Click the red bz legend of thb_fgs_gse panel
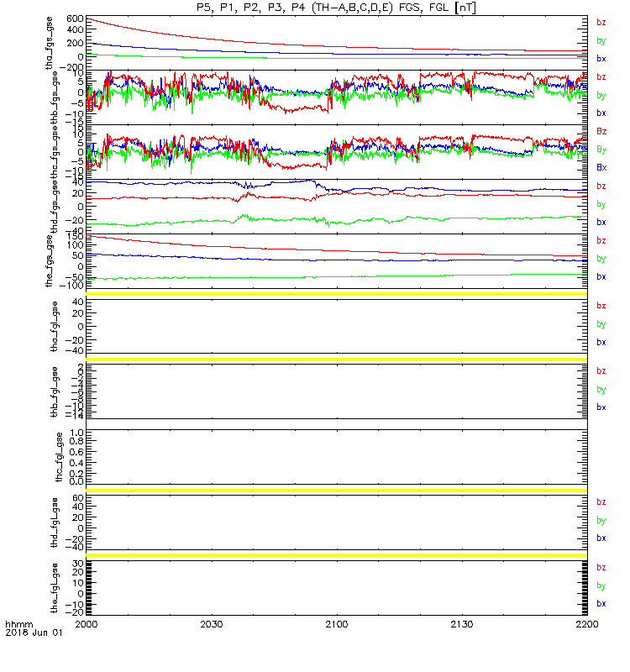Viewport: 630px width, 672px height. pyautogui.click(x=601, y=76)
